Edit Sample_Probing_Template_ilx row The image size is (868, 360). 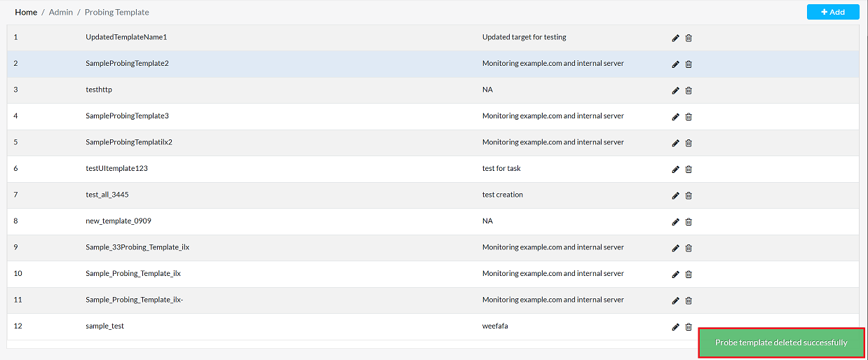675,275
